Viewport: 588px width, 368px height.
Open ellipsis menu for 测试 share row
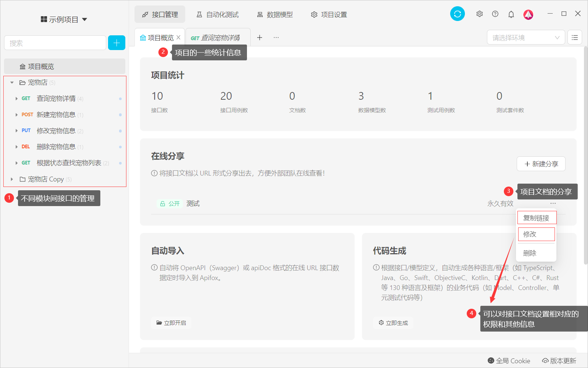click(553, 204)
